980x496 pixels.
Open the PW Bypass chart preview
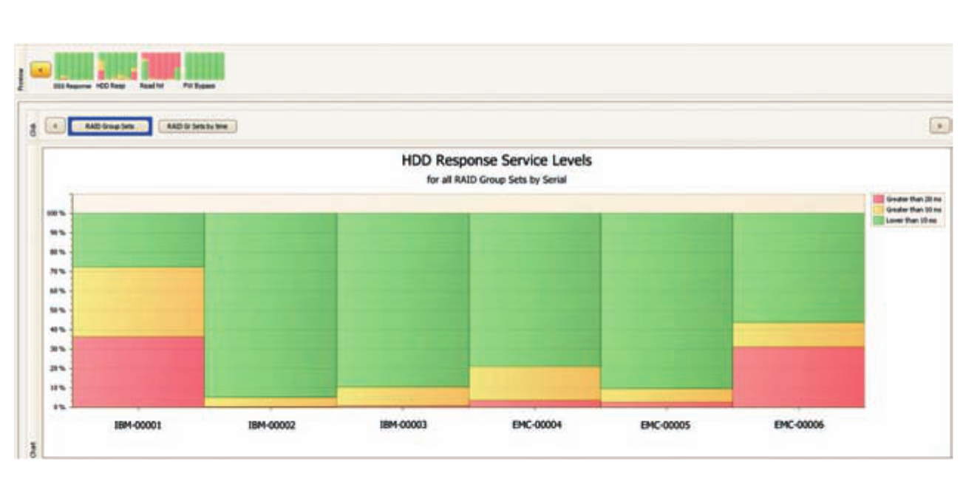[x=203, y=67]
